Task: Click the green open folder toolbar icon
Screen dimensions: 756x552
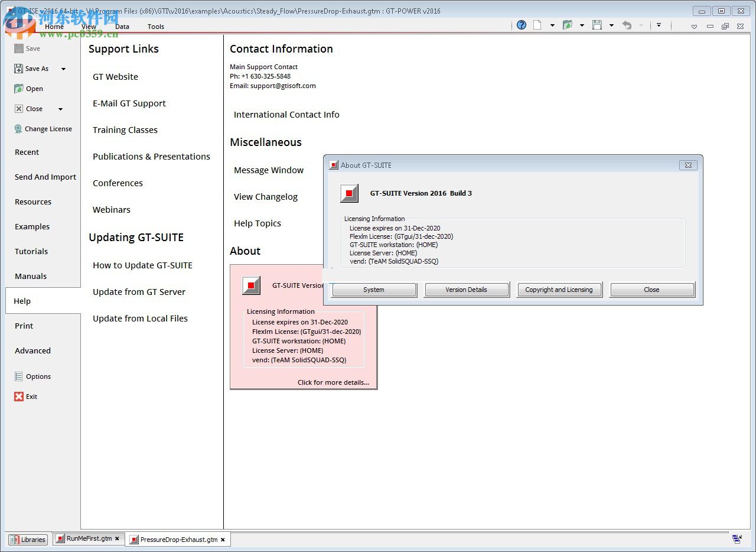Action: [568, 25]
